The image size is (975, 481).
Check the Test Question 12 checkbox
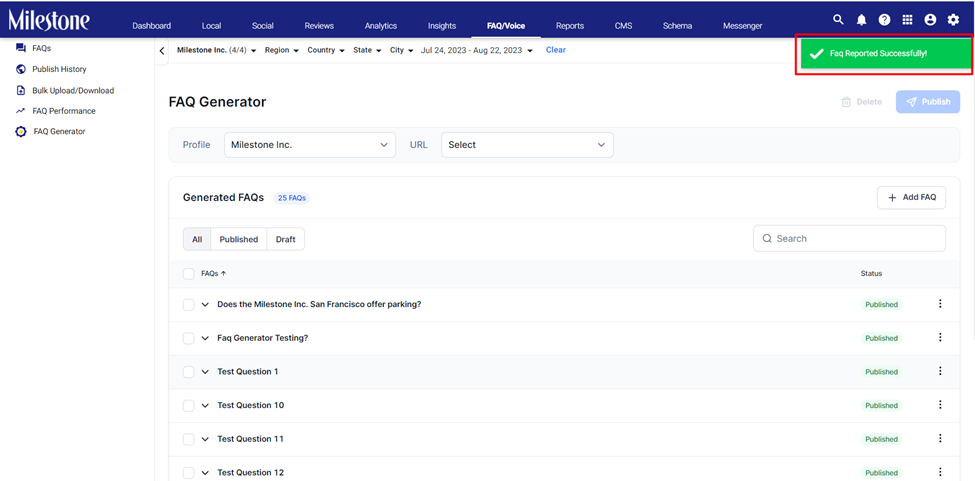(188, 472)
